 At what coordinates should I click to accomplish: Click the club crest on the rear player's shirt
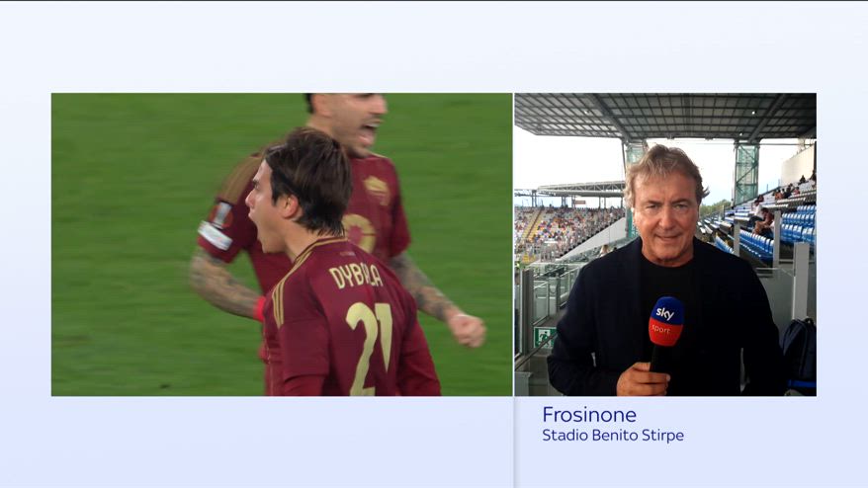coord(377,189)
